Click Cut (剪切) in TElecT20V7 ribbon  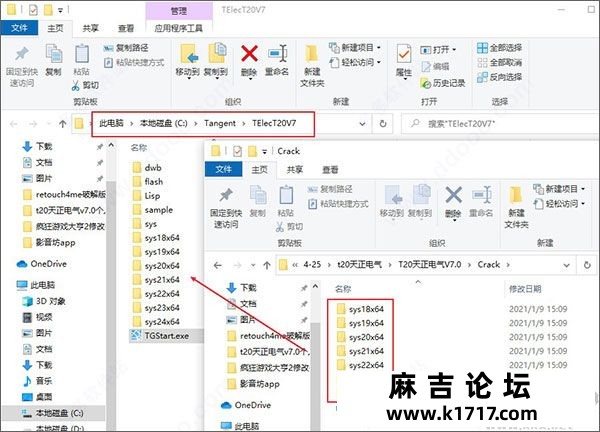click(x=85, y=85)
